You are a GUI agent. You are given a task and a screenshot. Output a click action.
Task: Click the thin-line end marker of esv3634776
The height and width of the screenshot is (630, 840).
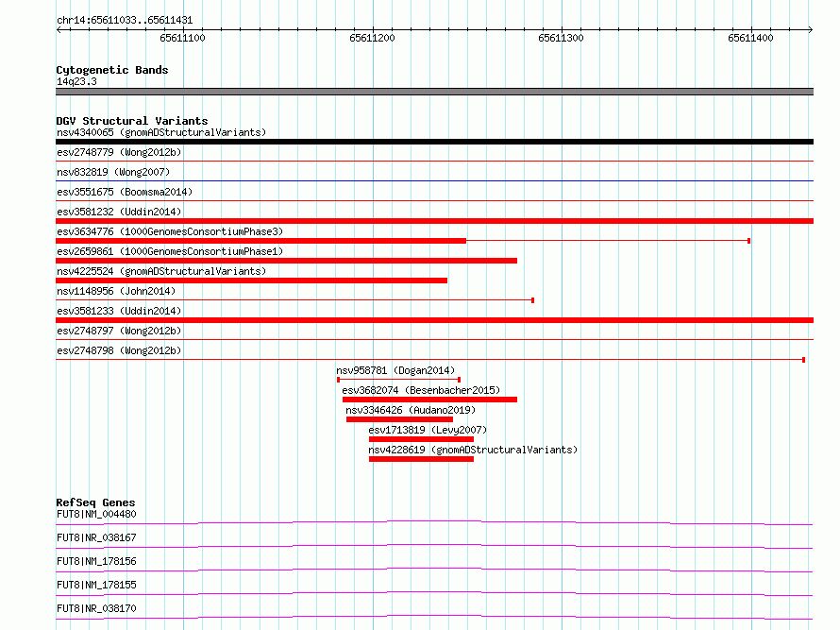[x=748, y=241]
